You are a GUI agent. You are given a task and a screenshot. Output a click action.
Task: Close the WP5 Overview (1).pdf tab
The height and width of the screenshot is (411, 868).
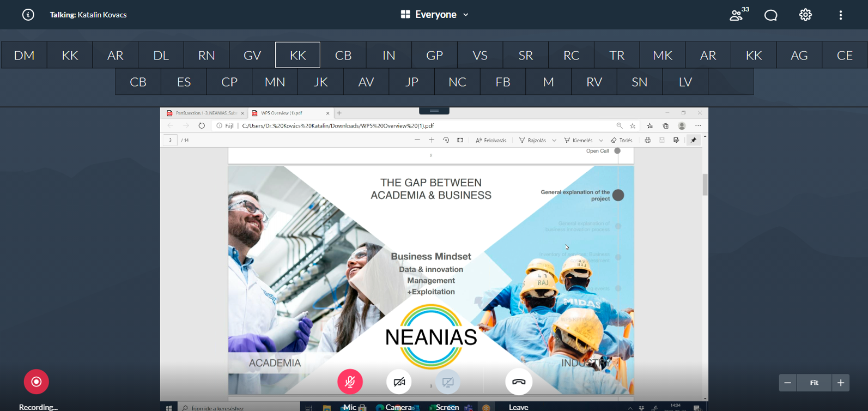(327, 113)
